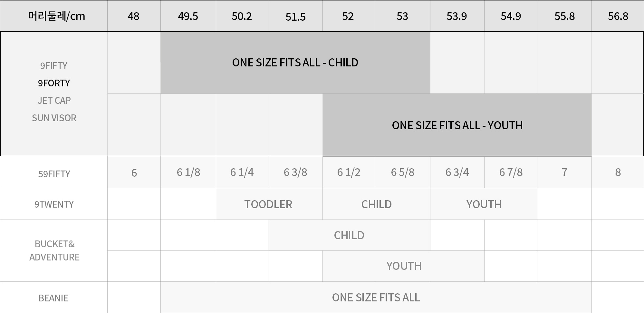This screenshot has height=313, width=644.
Task: Click the ONE SIZE FITS ALL - CHILD block
Action: [x=295, y=63]
